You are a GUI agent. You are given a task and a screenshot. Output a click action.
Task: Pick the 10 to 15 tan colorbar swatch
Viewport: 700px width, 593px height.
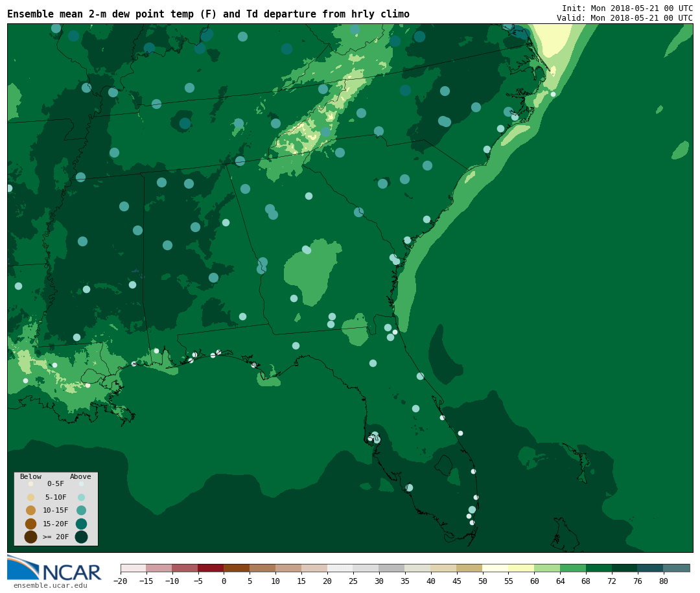pos(288,568)
